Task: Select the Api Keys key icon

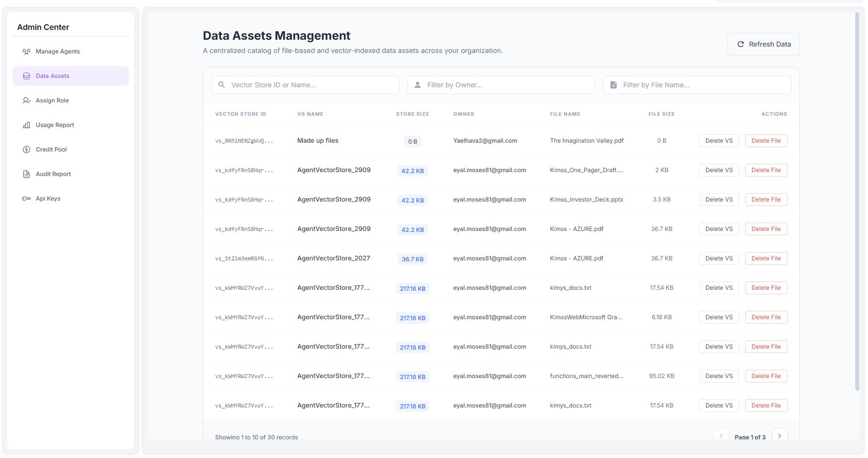Action: (26, 199)
